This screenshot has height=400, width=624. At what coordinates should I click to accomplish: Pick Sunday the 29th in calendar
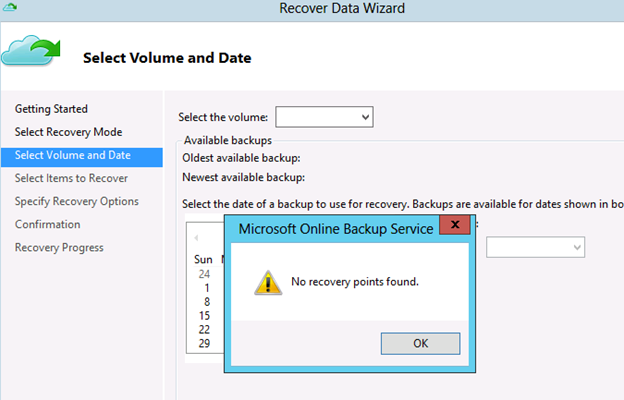pos(204,344)
